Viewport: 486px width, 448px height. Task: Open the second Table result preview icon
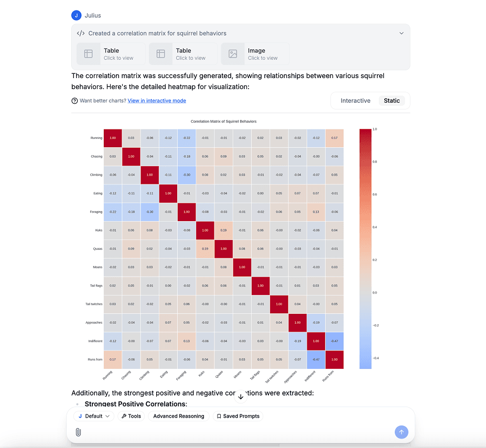click(160, 53)
